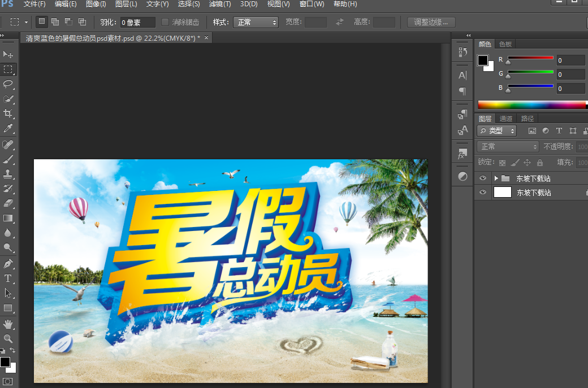Open the 文件(F) menu
Viewport: 588px width, 388px height.
click(34, 4)
